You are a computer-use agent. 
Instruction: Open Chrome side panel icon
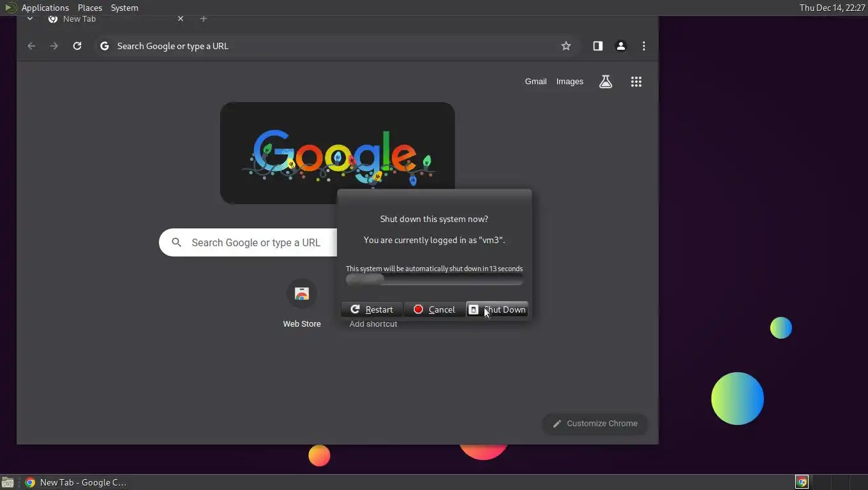pos(598,46)
